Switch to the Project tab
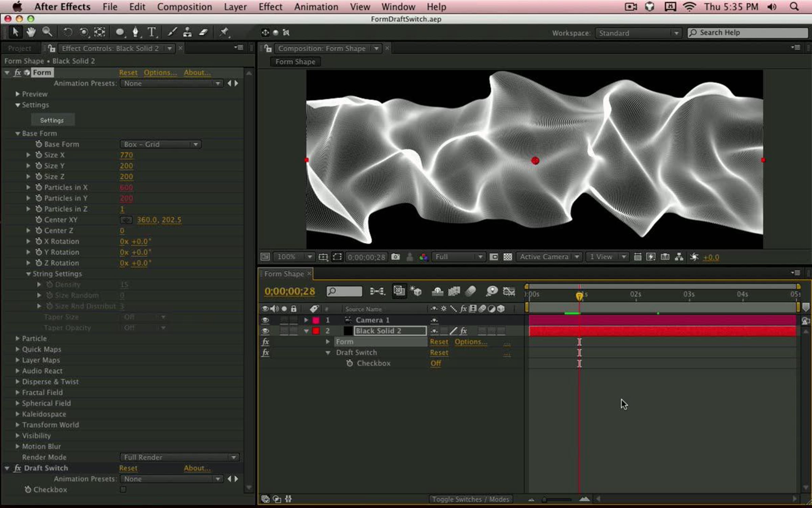This screenshot has height=508, width=812. point(20,48)
